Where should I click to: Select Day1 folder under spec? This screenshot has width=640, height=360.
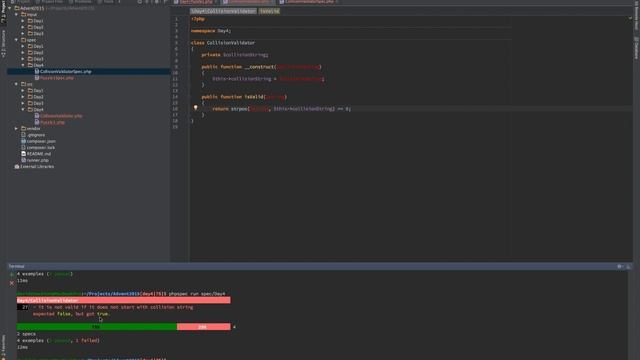(38, 46)
